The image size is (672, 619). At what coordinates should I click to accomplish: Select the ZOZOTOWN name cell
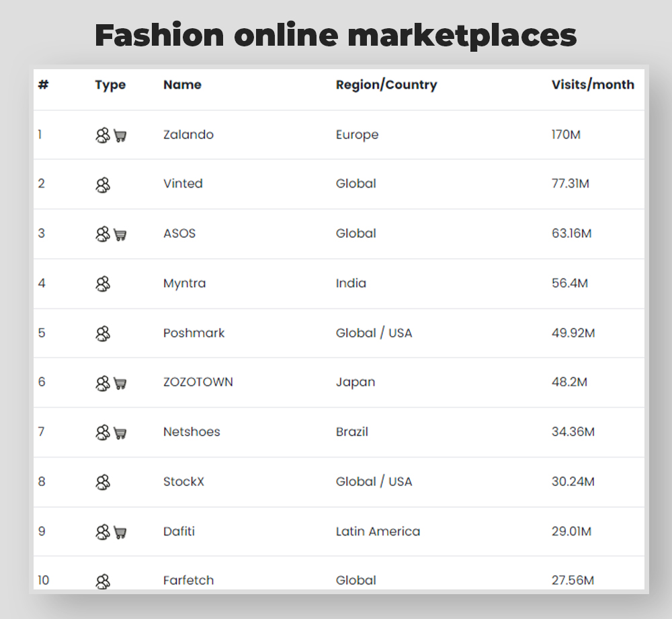click(x=198, y=382)
